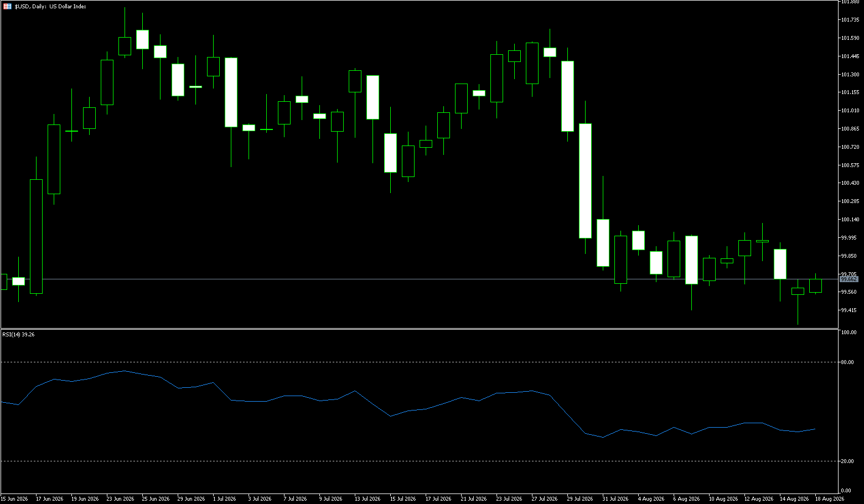Click the 99.850 price axis label
This screenshot has height=504, width=864.
(x=849, y=256)
